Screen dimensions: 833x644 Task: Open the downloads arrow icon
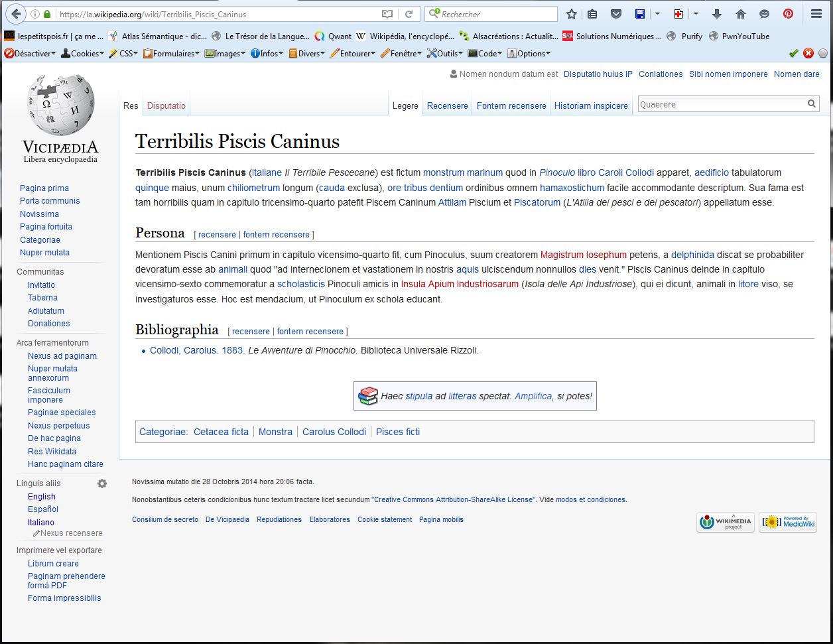[x=717, y=14]
